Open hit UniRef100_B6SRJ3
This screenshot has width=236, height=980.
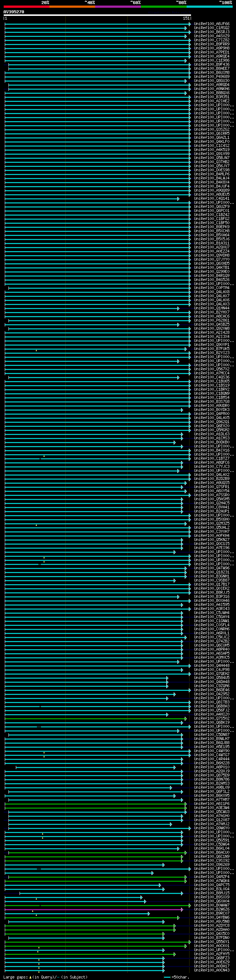point(212,32)
